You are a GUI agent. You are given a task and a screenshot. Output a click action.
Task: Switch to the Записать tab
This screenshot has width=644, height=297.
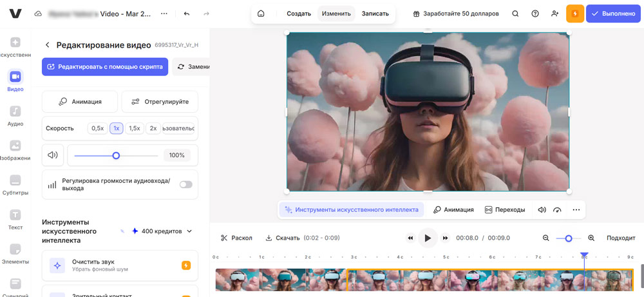[x=375, y=14]
